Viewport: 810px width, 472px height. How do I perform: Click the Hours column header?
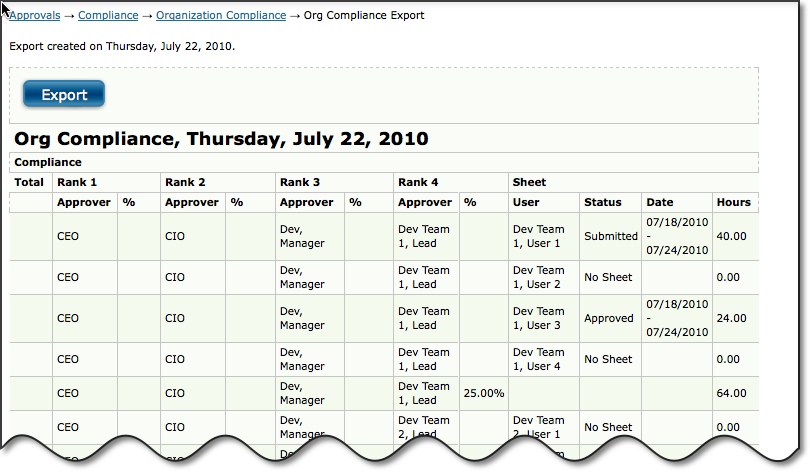coord(733,202)
